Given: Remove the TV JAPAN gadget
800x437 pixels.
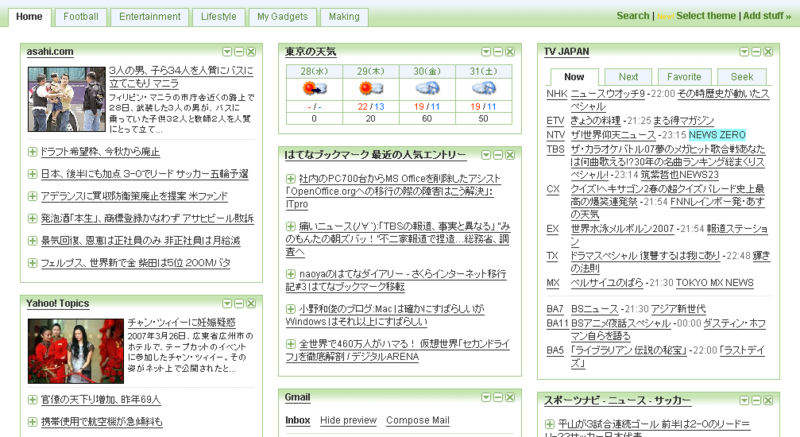Looking at the screenshot, I should [x=768, y=52].
